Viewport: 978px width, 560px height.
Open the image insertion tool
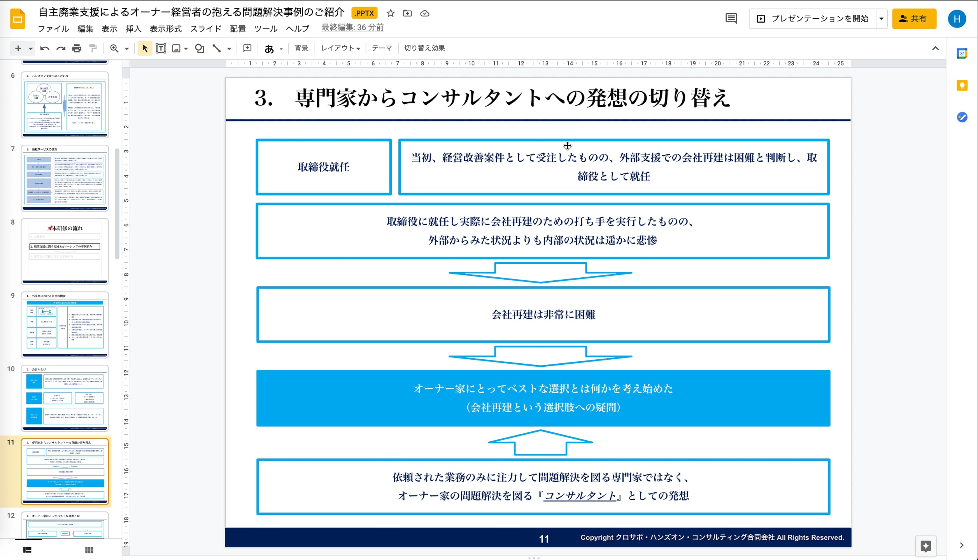(x=176, y=48)
